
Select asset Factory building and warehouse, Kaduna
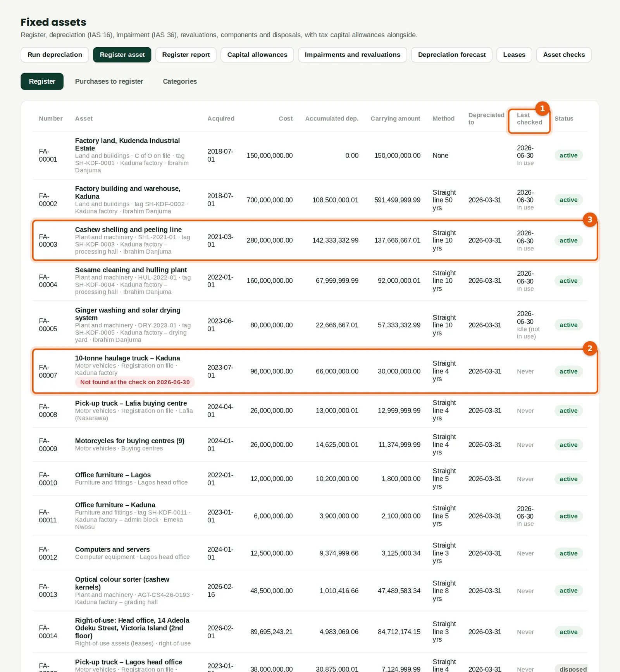127,192
